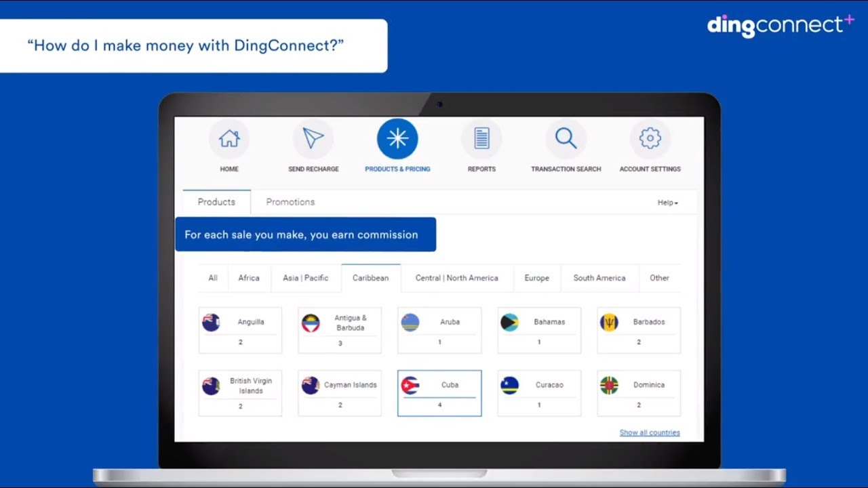Click the Curacao country name
The width and height of the screenshot is (868, 488).
(x=549, y=385)
